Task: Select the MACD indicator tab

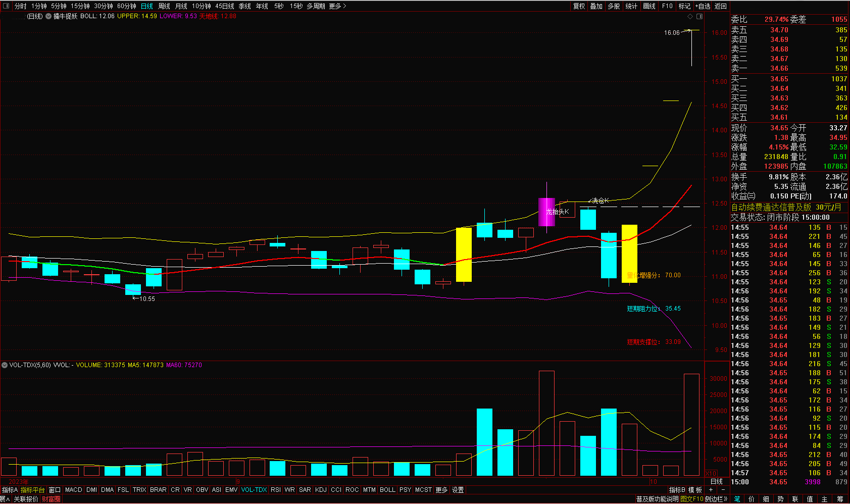Action: click(x=73, y=490)
